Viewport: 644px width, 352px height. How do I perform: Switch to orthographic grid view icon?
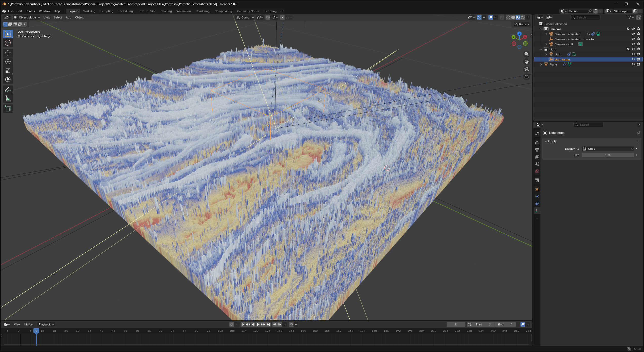pyautogui.click(x=527, y=77)
